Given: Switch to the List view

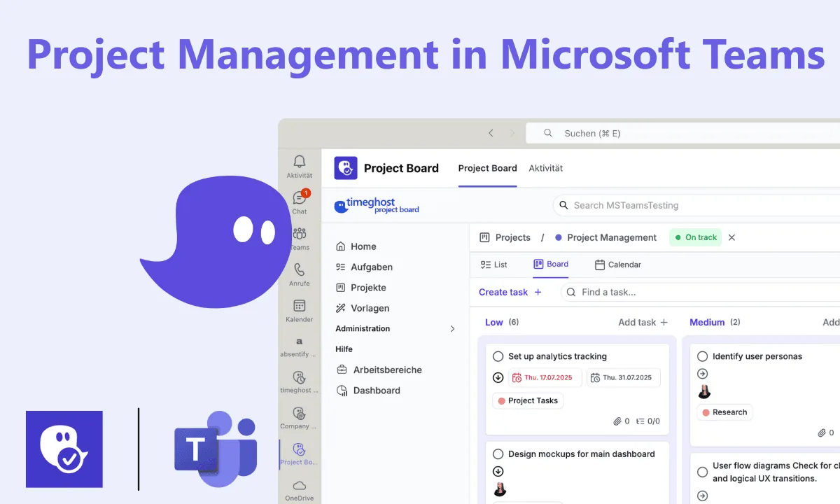Looking at the screenshot, I should pos(494,265).
